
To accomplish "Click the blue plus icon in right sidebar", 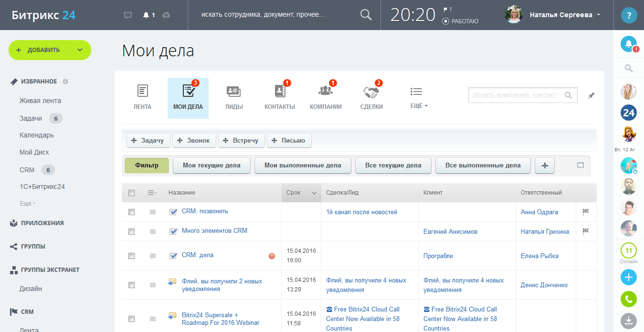I will (628, 277).
